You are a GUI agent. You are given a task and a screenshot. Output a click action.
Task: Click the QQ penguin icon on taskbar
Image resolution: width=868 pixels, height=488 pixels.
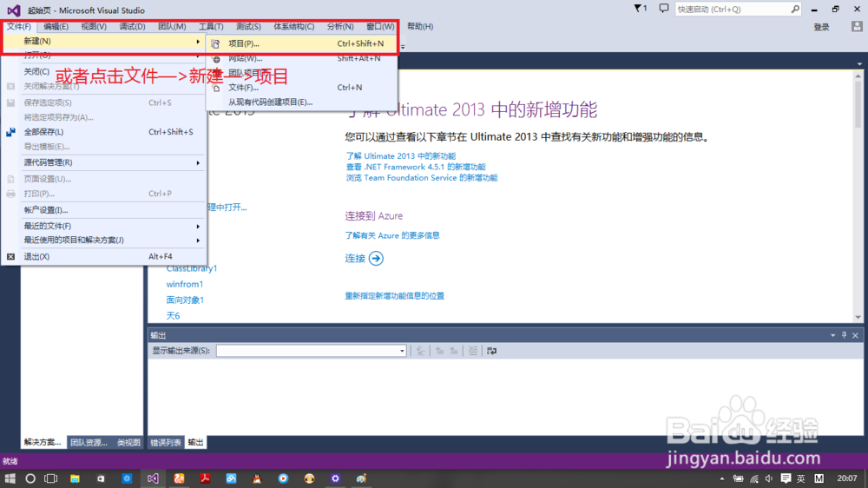[x=257, y=478]
